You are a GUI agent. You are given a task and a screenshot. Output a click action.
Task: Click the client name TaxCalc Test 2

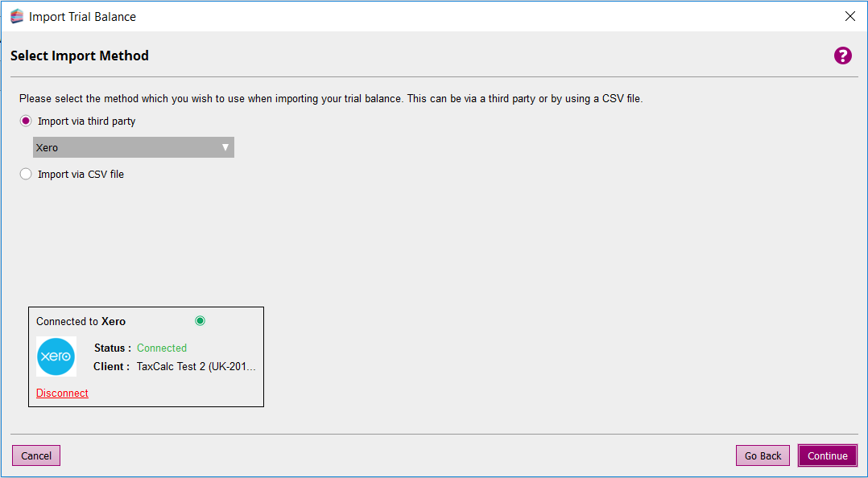click(x=196, y=366)
